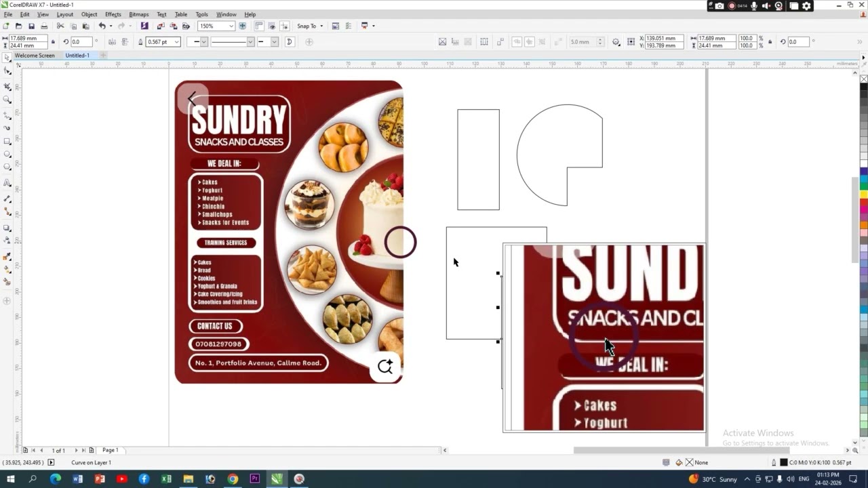This screenshot has width=868, height=488.
Task: Click the Undo arrow
Action: (x=102, y=26)
